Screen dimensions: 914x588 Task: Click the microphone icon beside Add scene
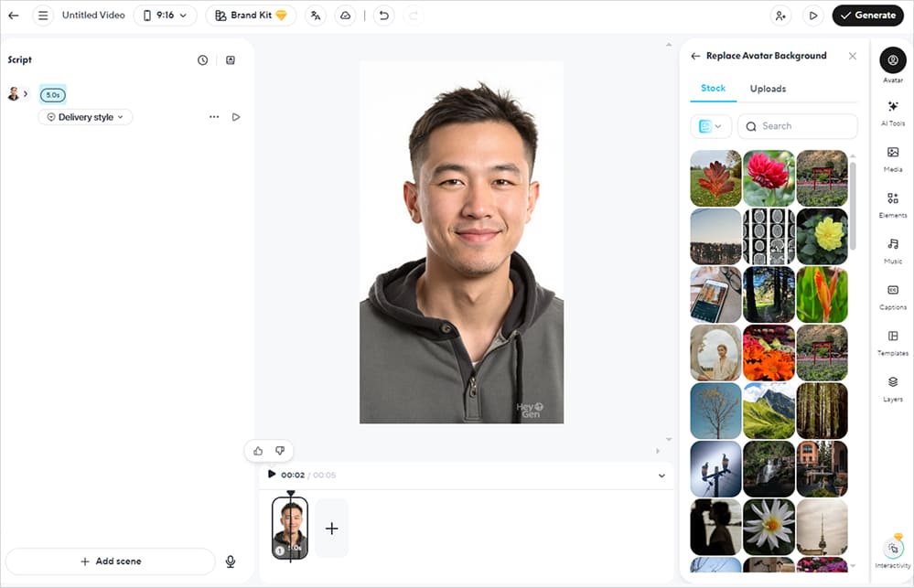tap(231, 561)
